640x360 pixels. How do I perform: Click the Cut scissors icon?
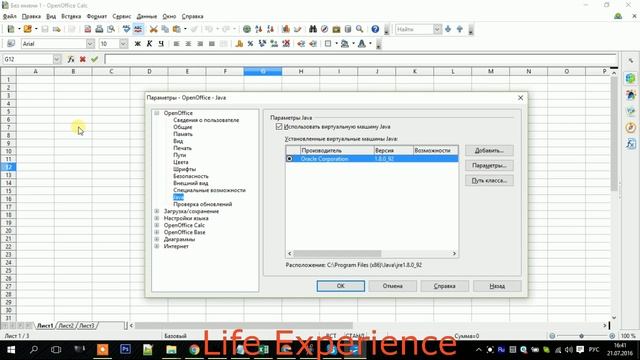(x=153, y=29)
